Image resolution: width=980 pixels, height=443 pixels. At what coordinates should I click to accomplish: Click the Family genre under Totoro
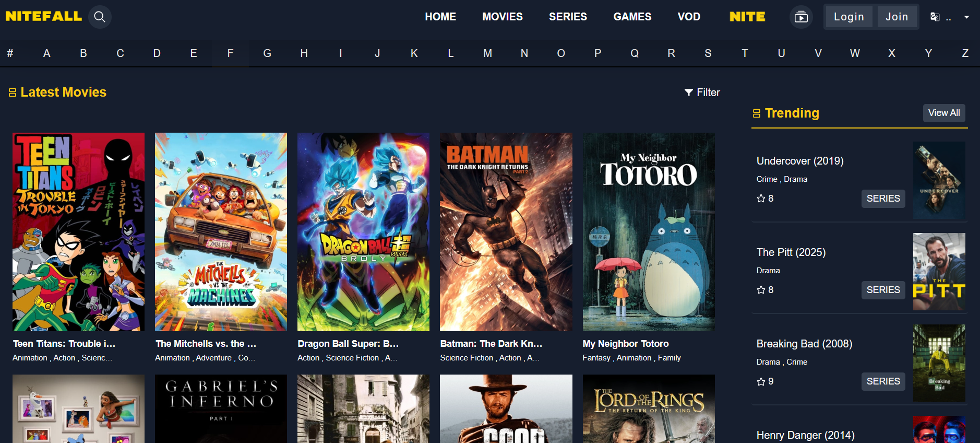(x=669, y=358)
